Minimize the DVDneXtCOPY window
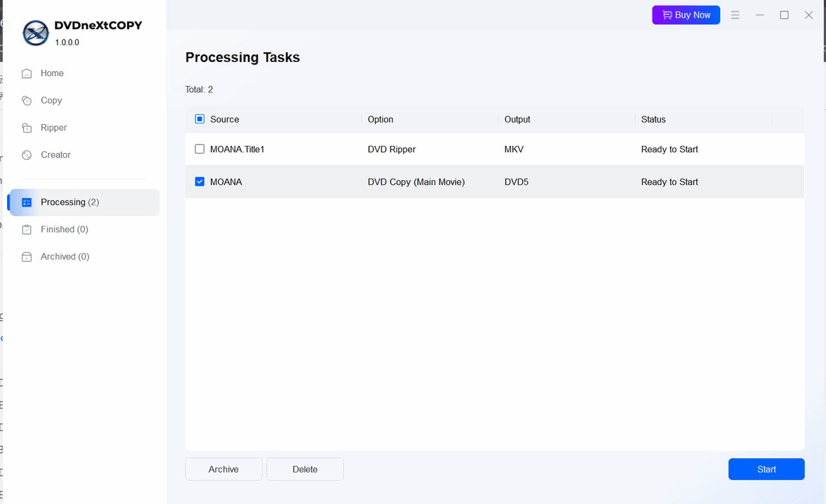This screenshot has height=504, width=826. pyautogui.click(x=760, y=15)
